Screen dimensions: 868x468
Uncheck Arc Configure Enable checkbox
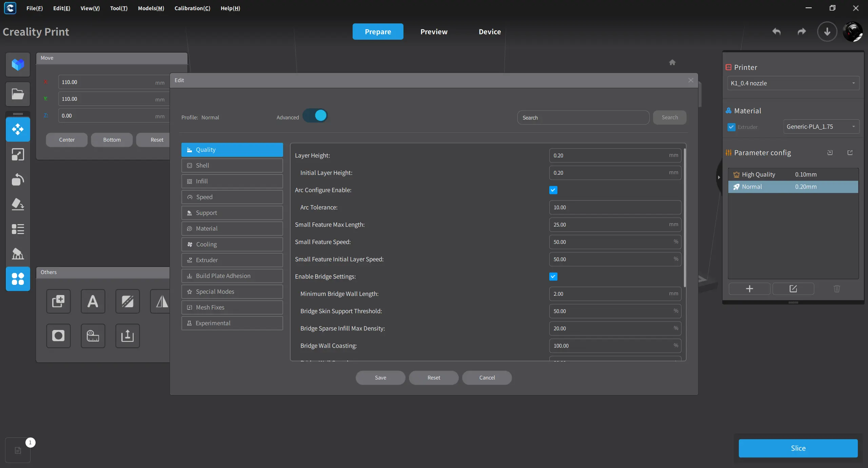coord(553,190)
